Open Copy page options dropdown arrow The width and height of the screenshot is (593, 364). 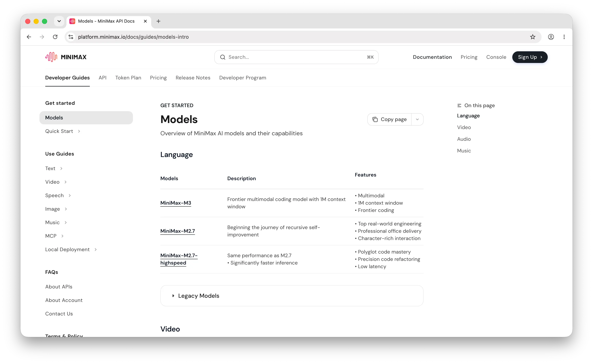[417, 119]
